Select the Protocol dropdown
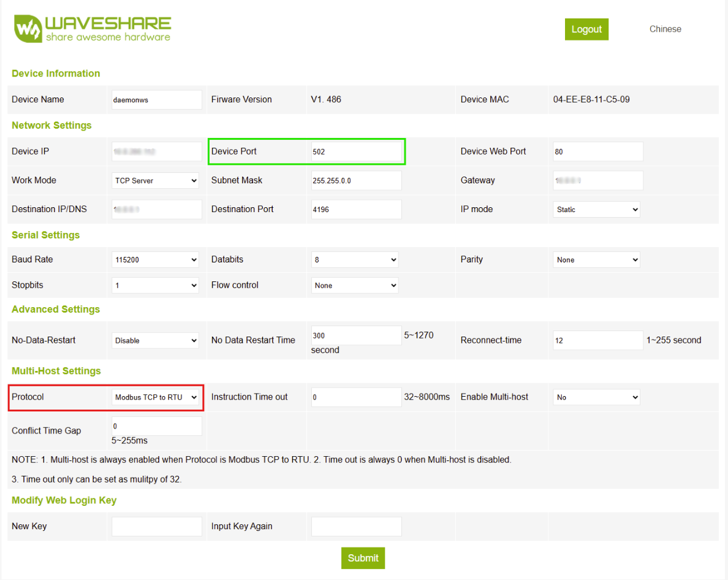The height and width of the screenshot is (580, 728). 156,397
